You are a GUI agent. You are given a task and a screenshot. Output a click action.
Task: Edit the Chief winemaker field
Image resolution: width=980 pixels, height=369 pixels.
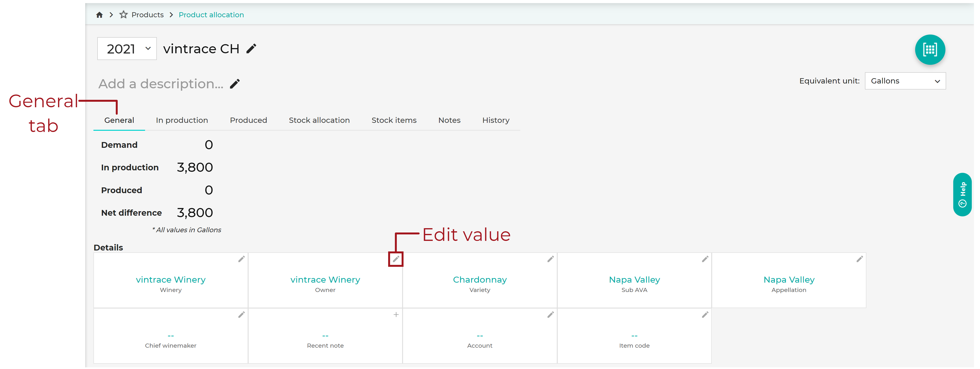point(242,315)
